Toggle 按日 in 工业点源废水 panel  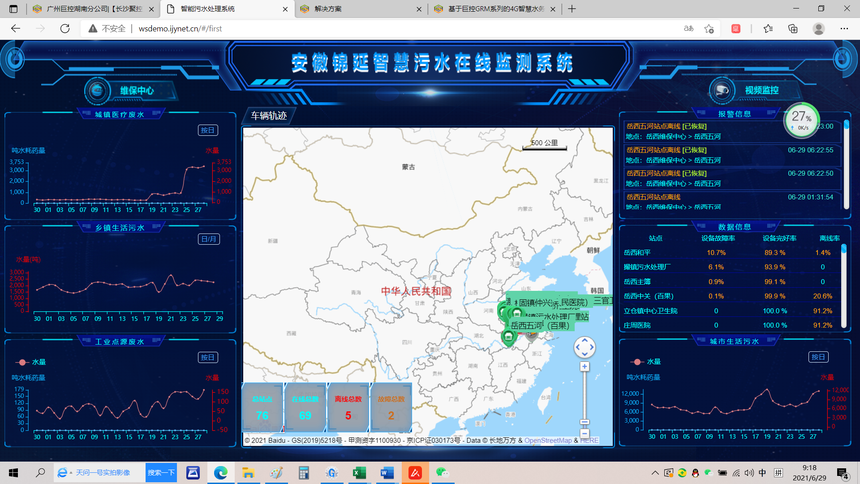click(208, 357)
